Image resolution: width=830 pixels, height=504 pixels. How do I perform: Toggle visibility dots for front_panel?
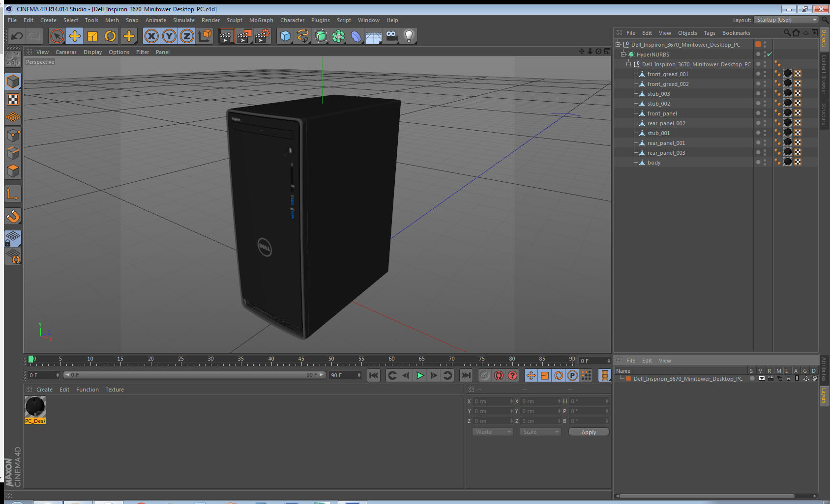point(765,113)
